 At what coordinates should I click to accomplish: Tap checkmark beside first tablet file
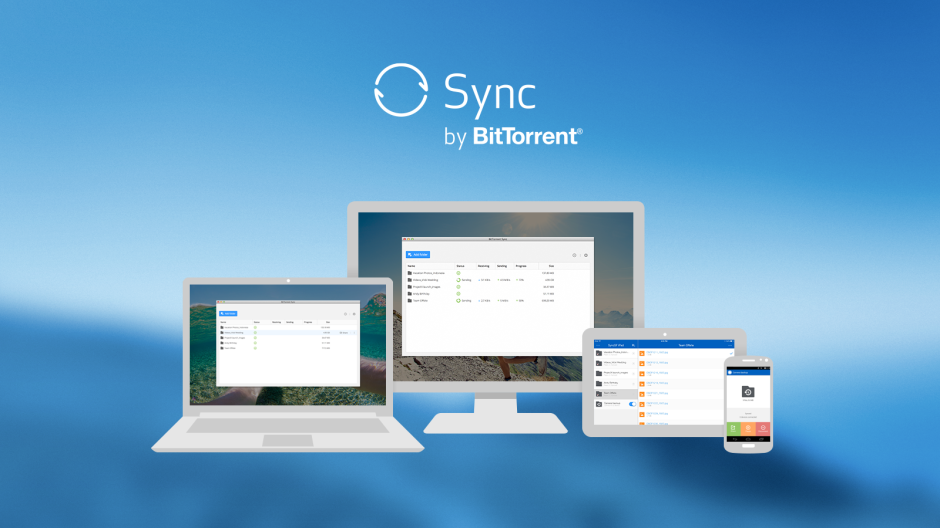[x=731, y=353]
